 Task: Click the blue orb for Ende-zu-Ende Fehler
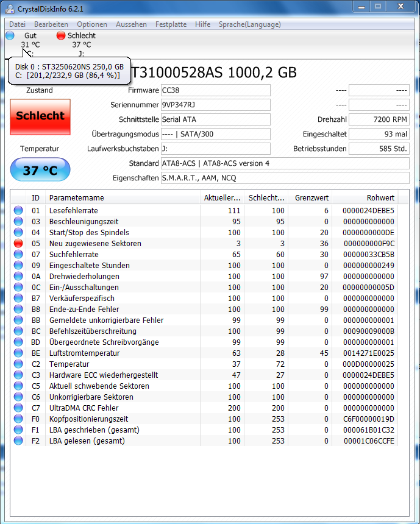point(18,309)
